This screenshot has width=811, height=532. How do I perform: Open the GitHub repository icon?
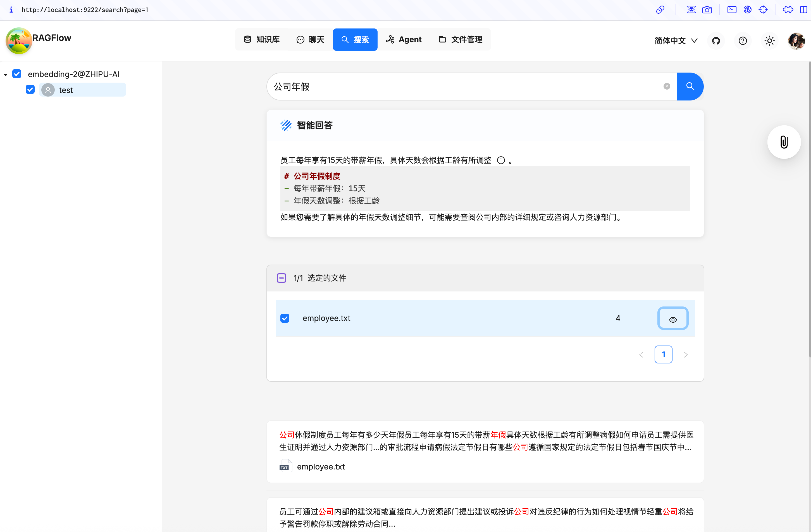pos(715,41)
